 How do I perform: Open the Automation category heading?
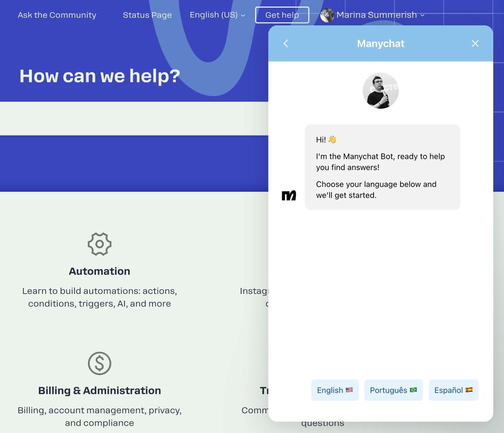click(100, 271)
